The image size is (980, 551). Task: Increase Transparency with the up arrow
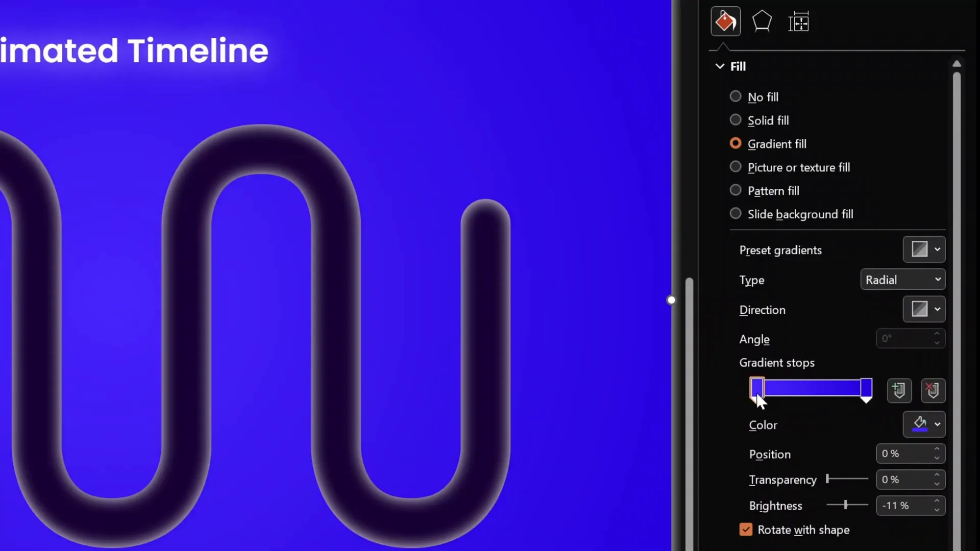tap(937, 475)
